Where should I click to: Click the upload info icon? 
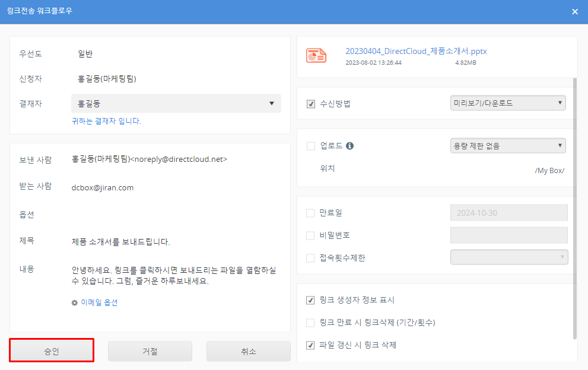click(x=349, y=146)
